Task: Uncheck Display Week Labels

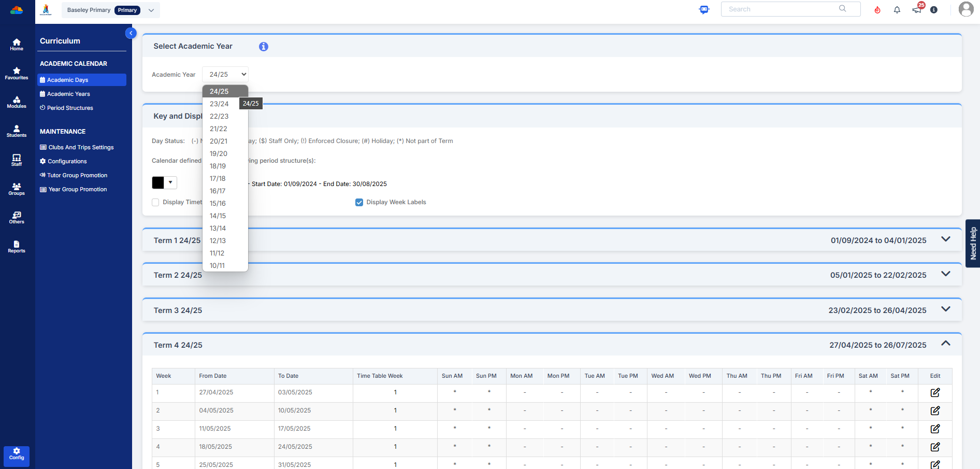Action: coord(359,203)
